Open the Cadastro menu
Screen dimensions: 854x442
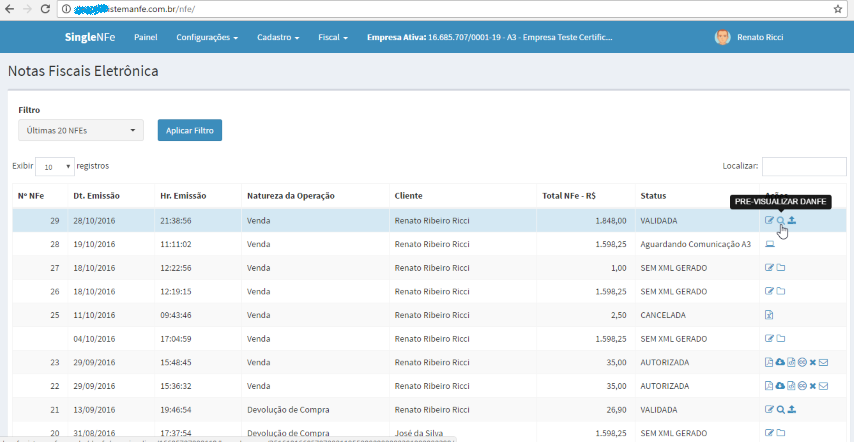coord(278,38)
